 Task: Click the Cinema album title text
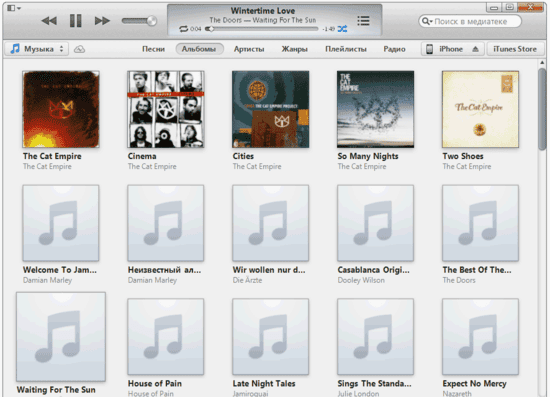tap(142, 156)
